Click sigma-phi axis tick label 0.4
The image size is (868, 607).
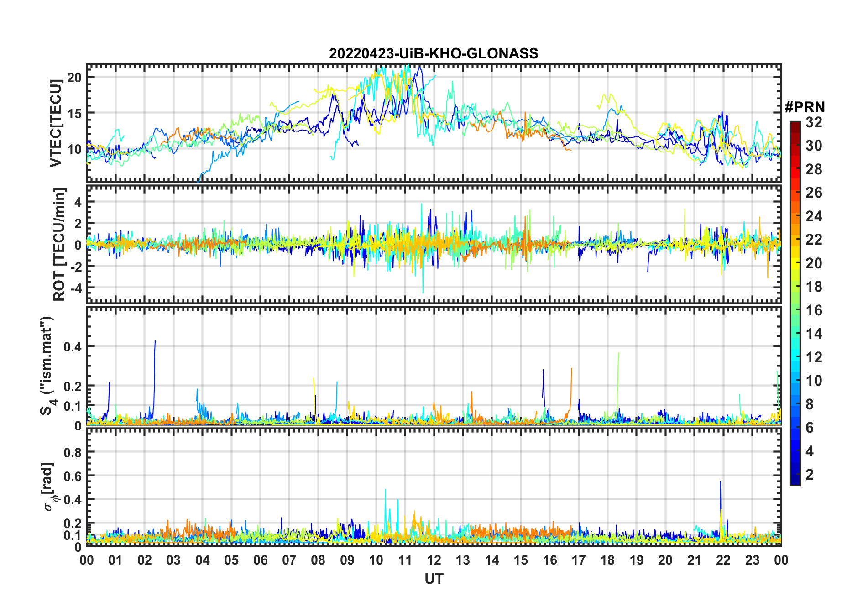(x=72, y=500)
